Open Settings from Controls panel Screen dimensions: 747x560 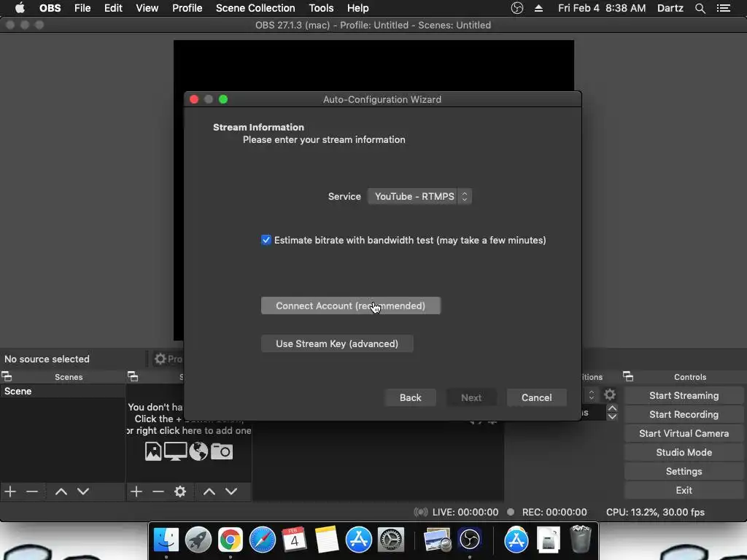[x=684, y=472]
